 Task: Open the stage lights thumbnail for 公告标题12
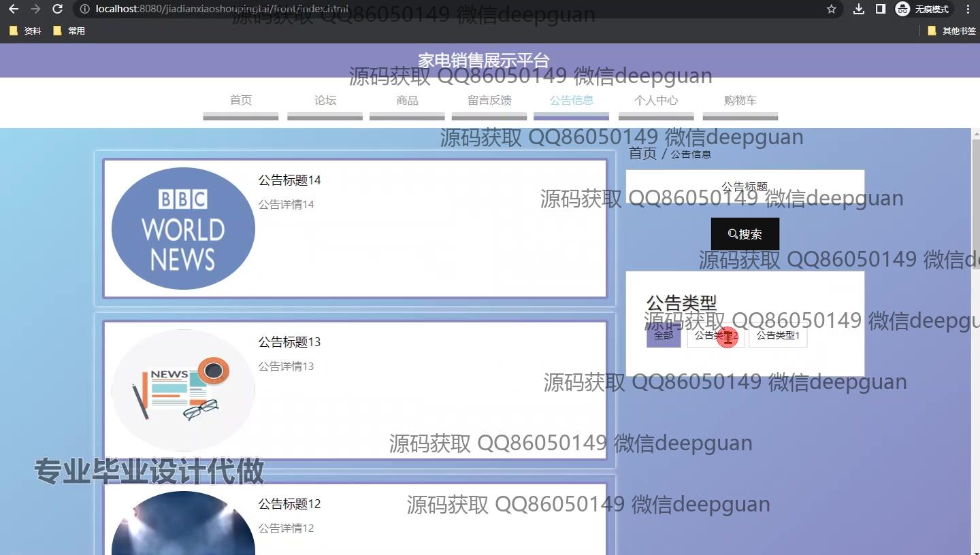pos(183,523)
